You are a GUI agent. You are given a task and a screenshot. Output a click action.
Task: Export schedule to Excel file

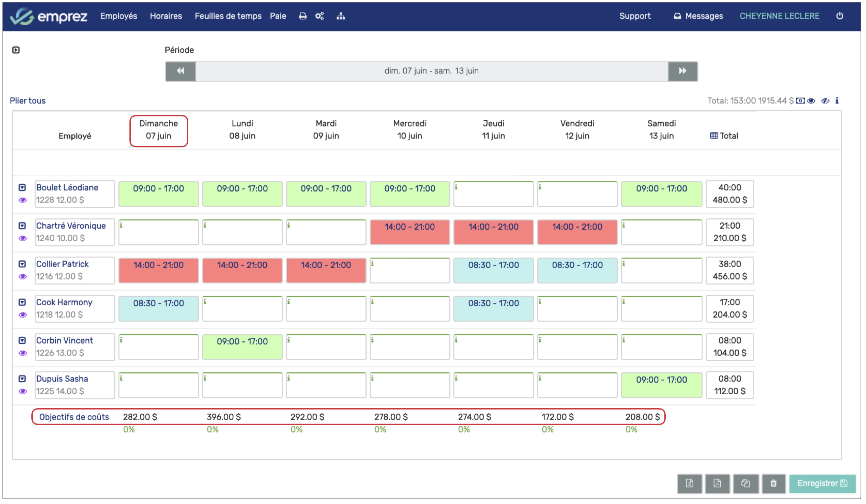[689, 483]
